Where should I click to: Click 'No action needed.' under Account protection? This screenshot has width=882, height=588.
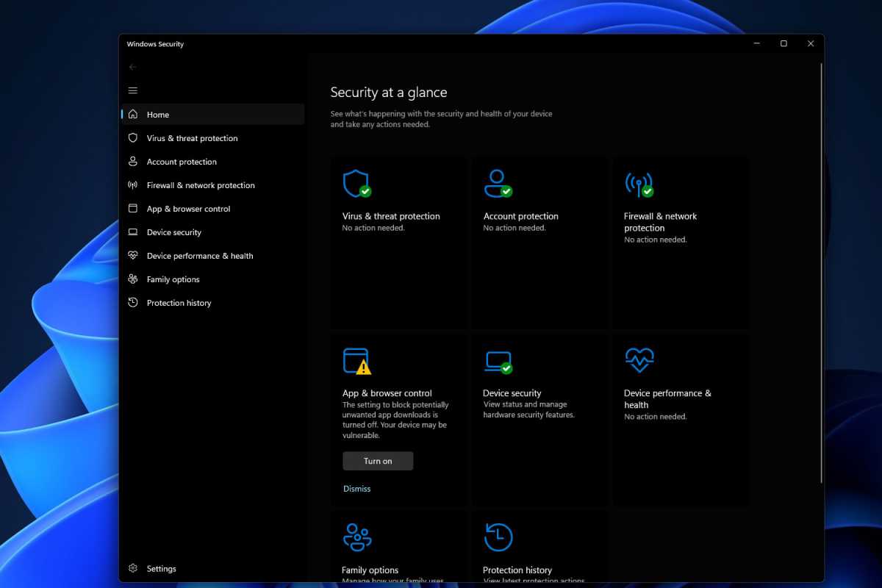pos(514,228)
